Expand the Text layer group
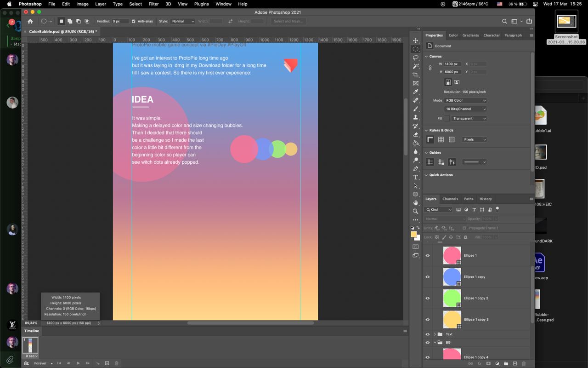 [x=435, y=334]
